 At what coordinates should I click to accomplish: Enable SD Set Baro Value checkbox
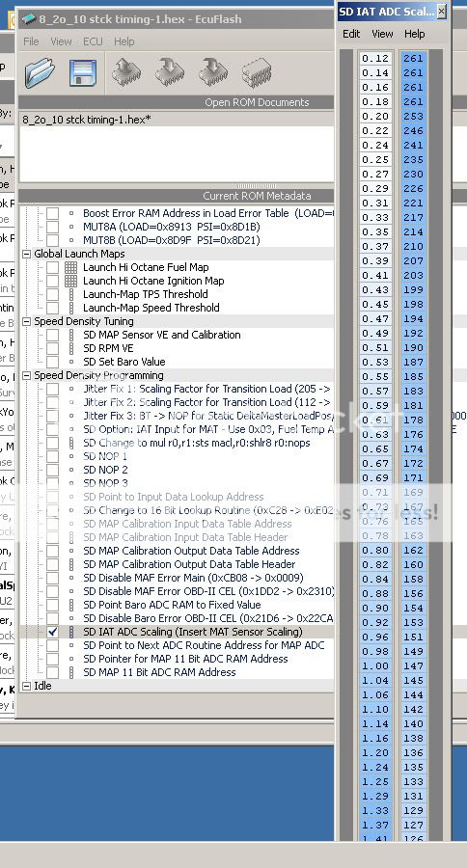[x=52, y=362]
